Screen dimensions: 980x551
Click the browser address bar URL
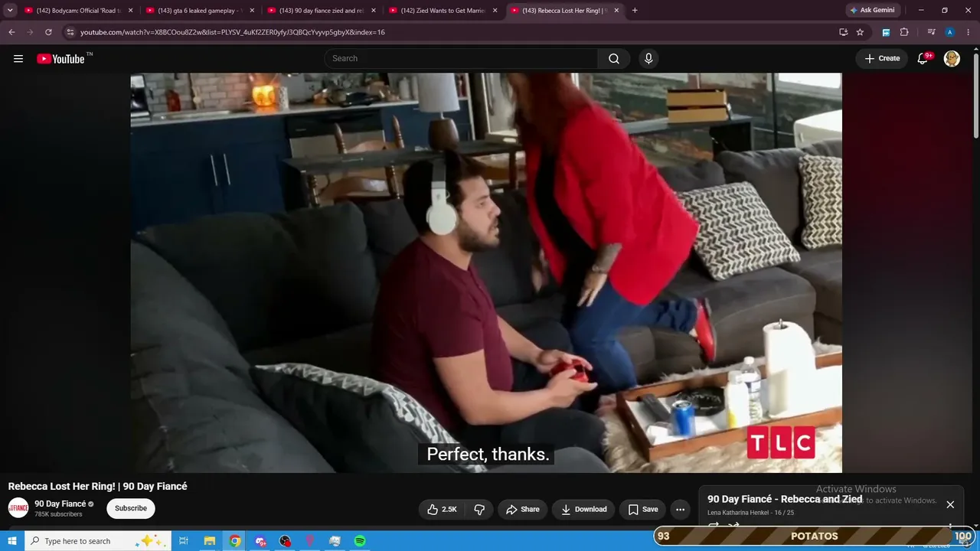pos(233,32)
